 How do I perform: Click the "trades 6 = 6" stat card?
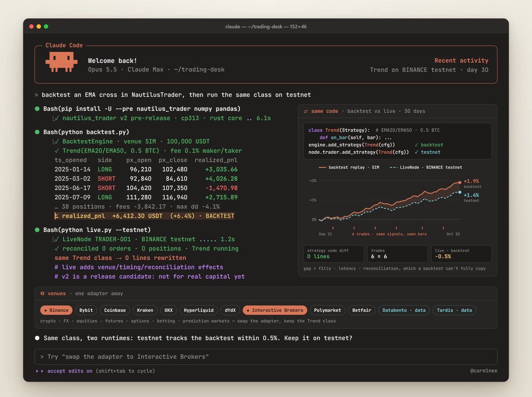(x=398, y=254)
